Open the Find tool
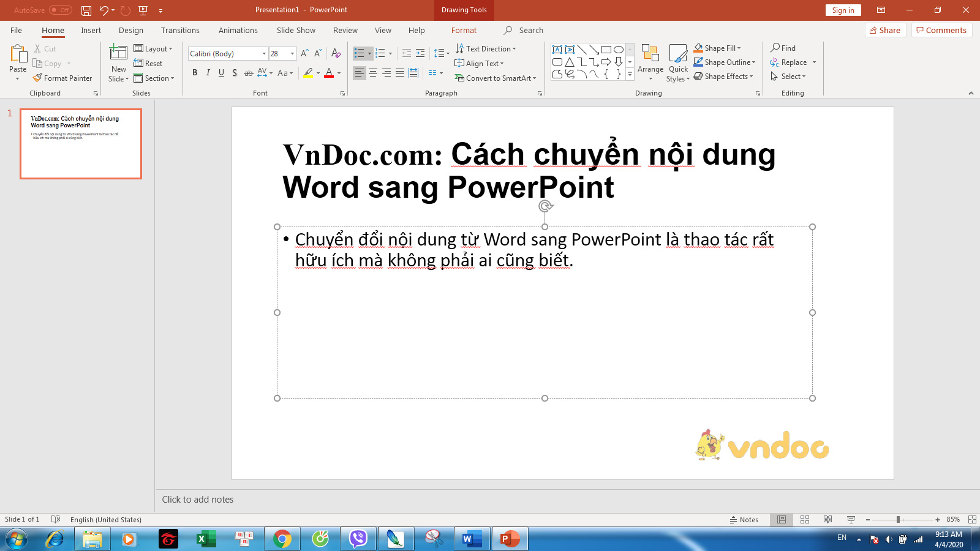 pyautogui.click(x=786, y=48)
